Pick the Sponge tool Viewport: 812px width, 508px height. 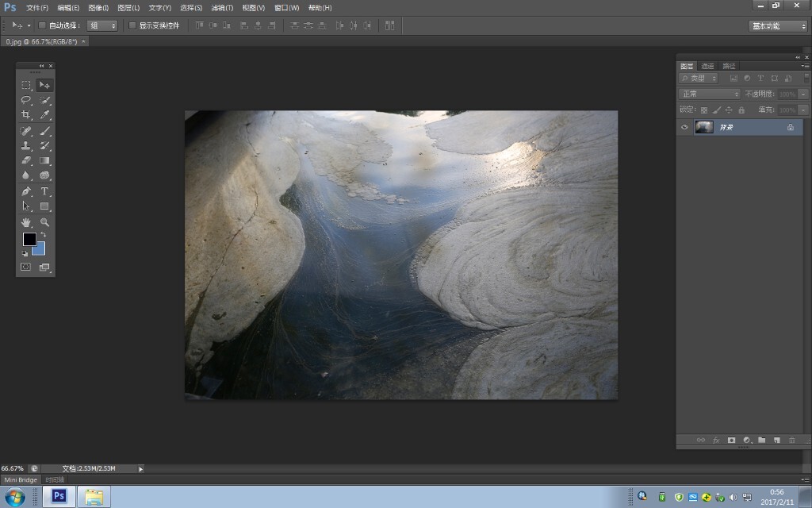(x=45, y=175)
